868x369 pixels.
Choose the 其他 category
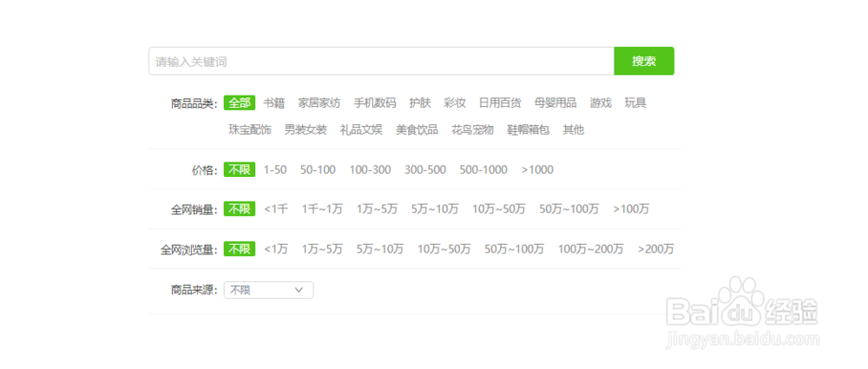coord(574,129)
